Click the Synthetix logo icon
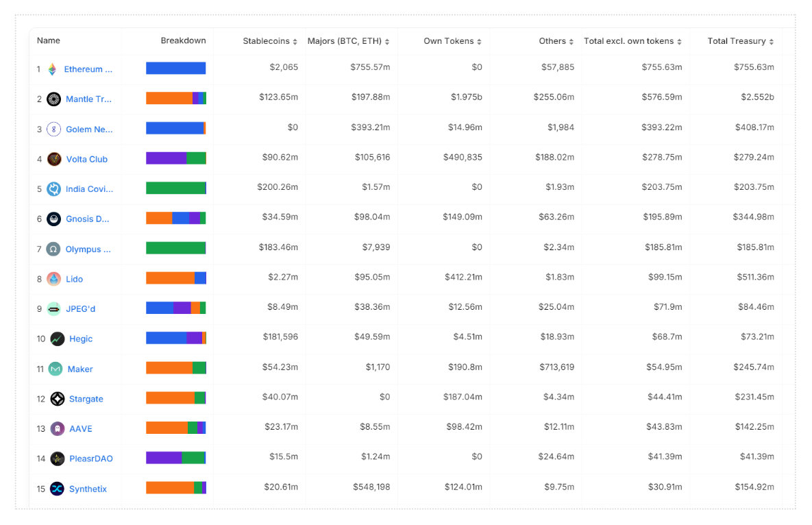This screenshot has width=812, height=525. [x=57, y=489]
